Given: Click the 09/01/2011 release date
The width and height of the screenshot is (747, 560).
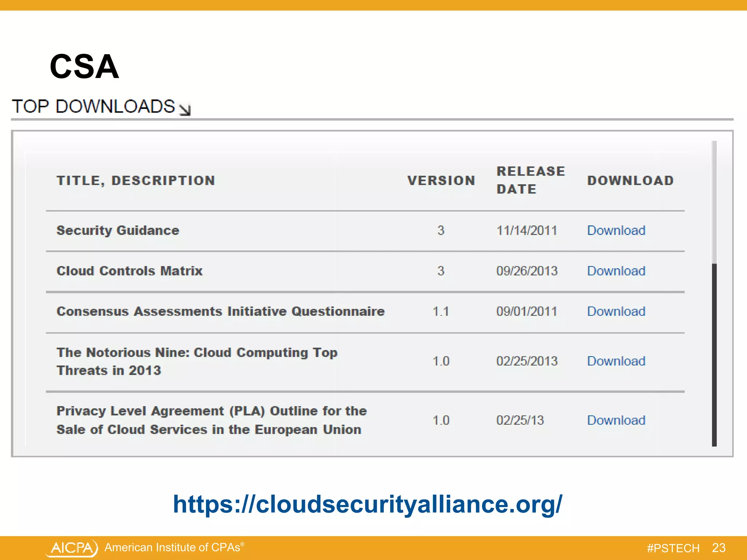Looking at the screenshot, I should click(527, 311).
